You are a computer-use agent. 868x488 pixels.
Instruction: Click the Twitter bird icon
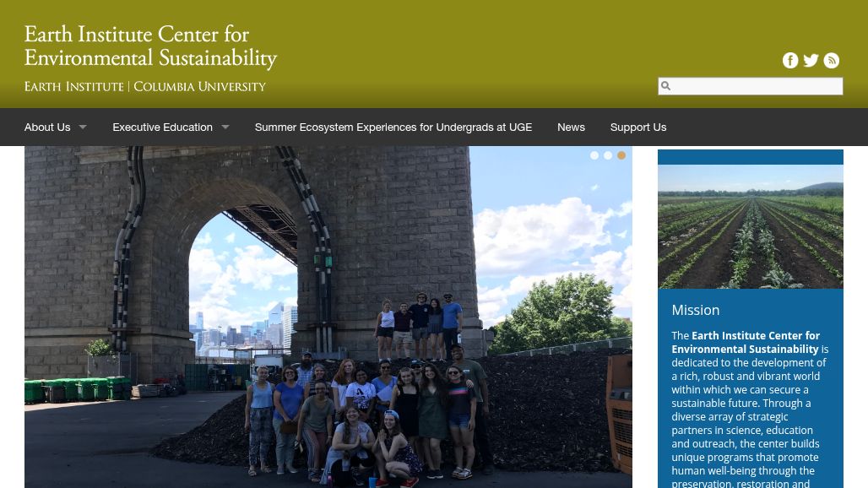(811, 61)
